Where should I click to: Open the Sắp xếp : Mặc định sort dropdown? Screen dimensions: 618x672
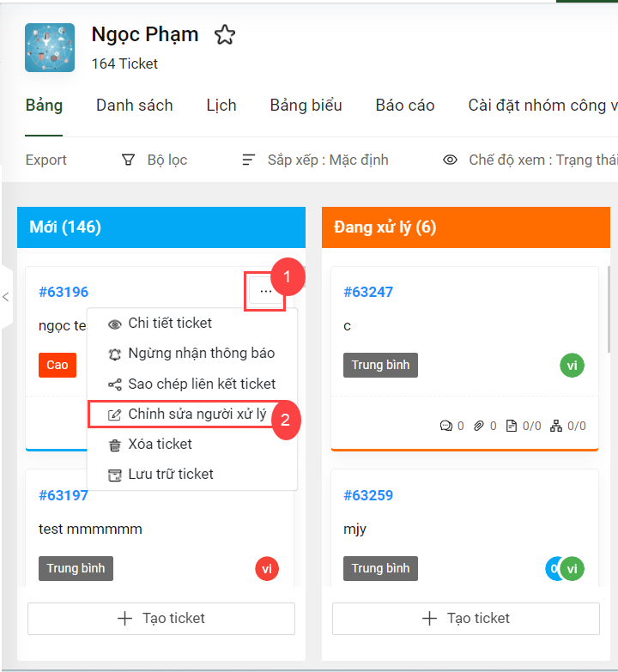coord(315,160)
